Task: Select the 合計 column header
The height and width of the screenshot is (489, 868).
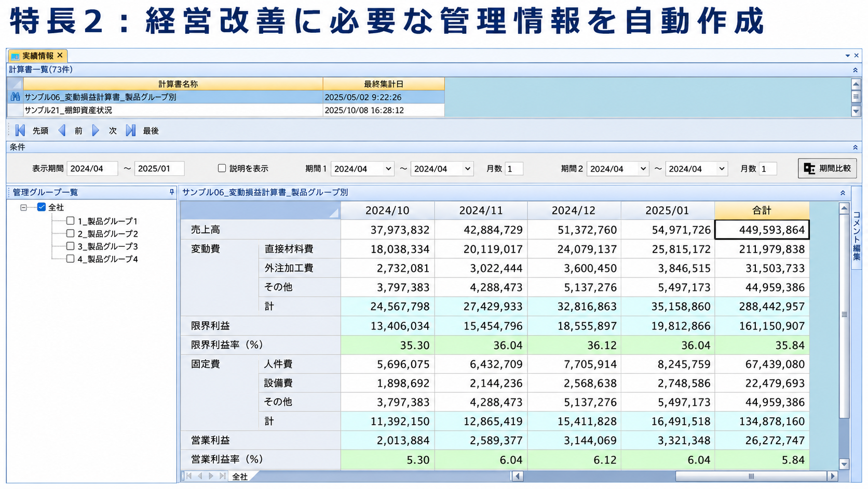Action: pyautogui.click(x=762, y=210)
